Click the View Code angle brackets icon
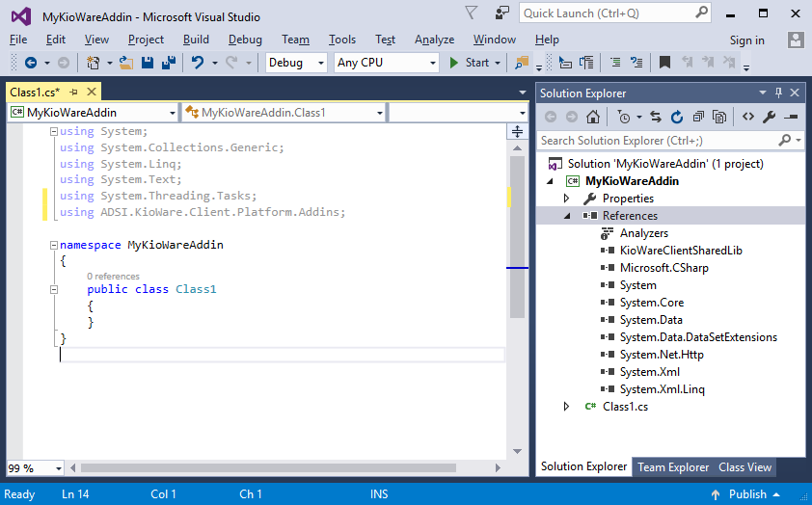This screenshot has width=812, height=505. [747, 117]
